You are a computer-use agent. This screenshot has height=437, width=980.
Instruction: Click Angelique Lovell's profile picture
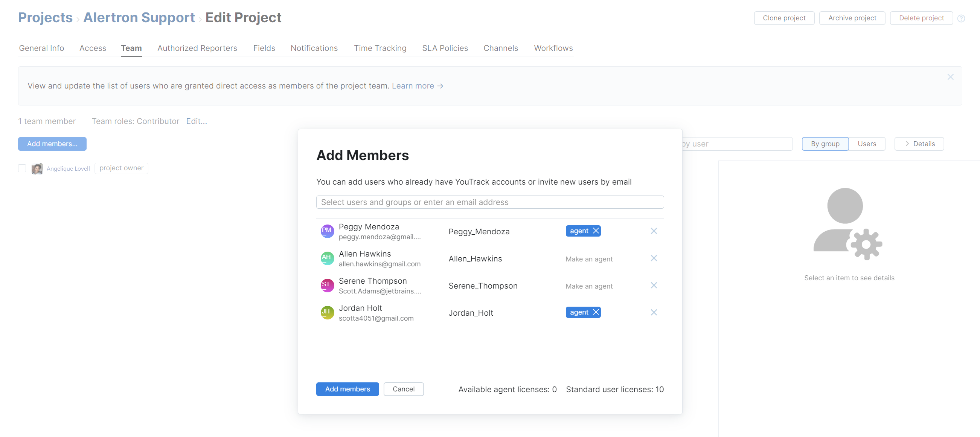click(x=37, y=168)
